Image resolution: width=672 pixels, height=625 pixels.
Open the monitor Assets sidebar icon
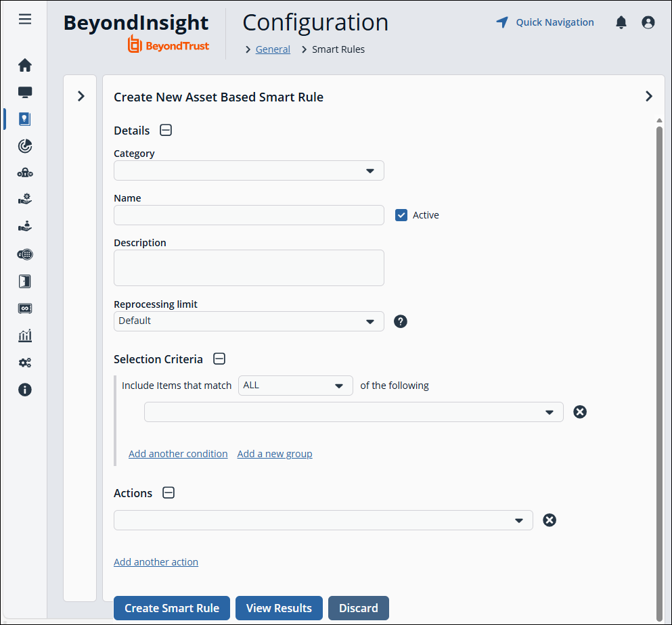point(25,92)
